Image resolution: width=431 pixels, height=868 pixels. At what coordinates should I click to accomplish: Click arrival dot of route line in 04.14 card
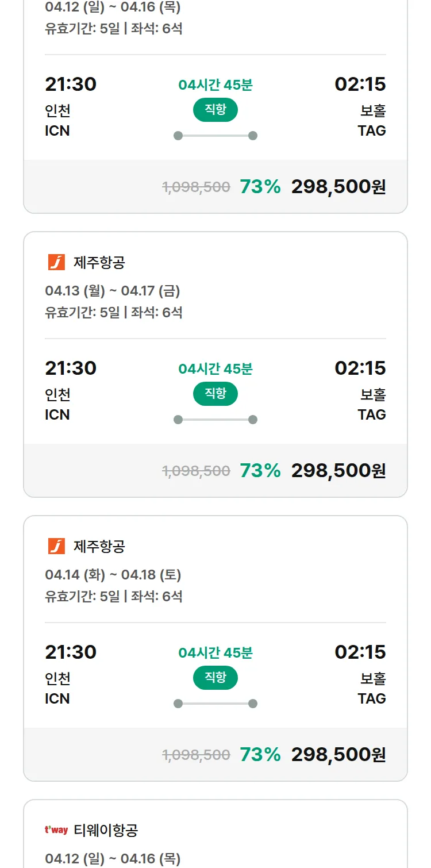tap(253, 704)
